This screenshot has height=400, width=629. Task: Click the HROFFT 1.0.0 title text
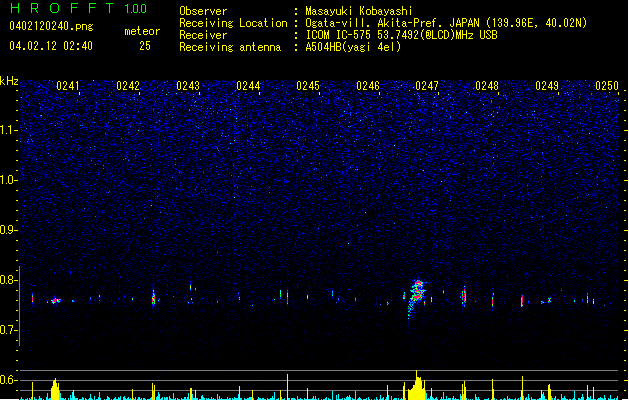79,8
